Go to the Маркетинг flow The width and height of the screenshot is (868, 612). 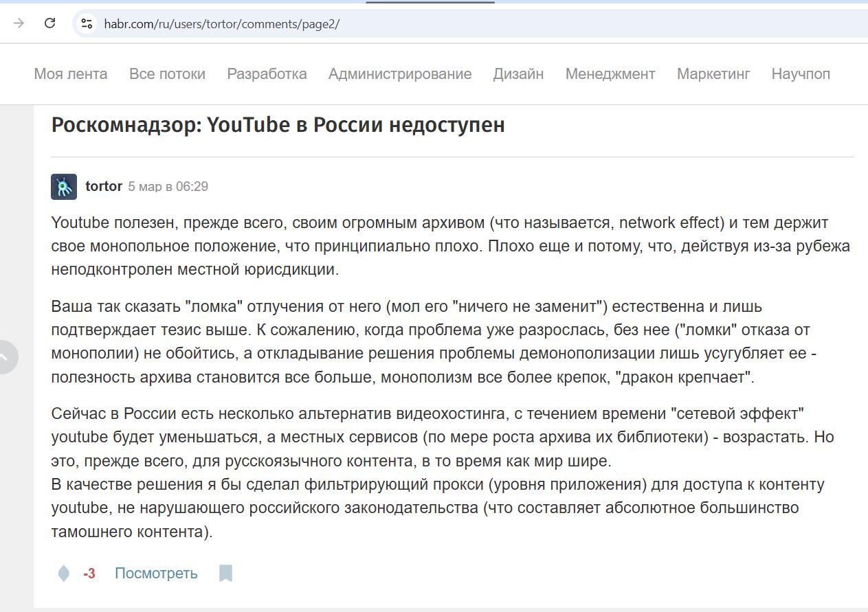pyautogui.click(x=713, y=73)
